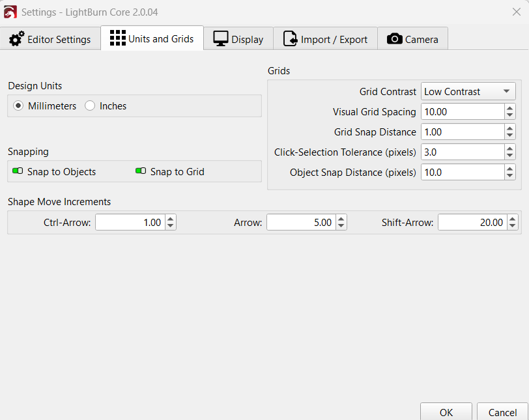This screenshot has height=420, width=529.
Task: Toggle the Snap to Objects switch
Action: 17,172
